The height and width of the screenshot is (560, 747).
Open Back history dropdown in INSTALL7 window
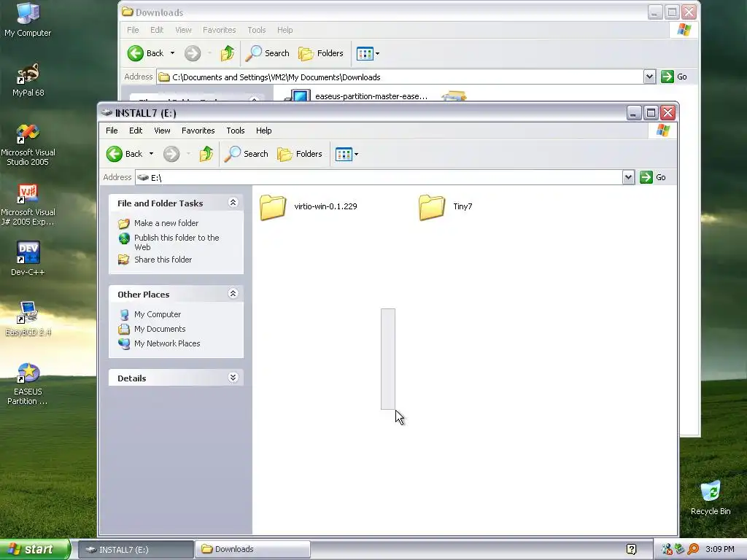pos(151,154)
